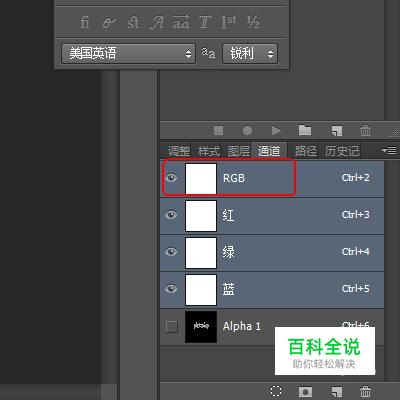Load channel as selection dotted circle icon
The width and height of the screenshot is (400, 400).
coord(276,391)
